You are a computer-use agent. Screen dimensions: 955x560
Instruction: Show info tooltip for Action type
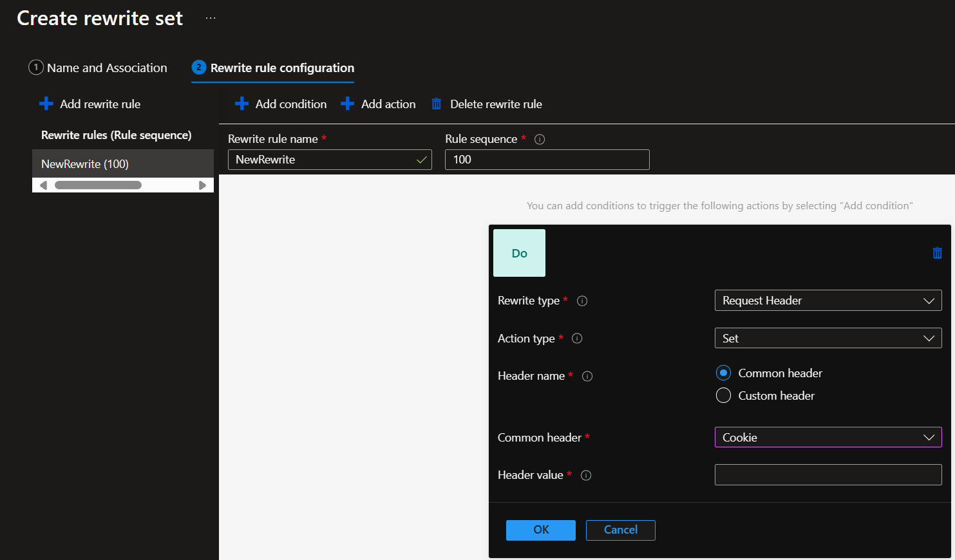click(577, 339)
